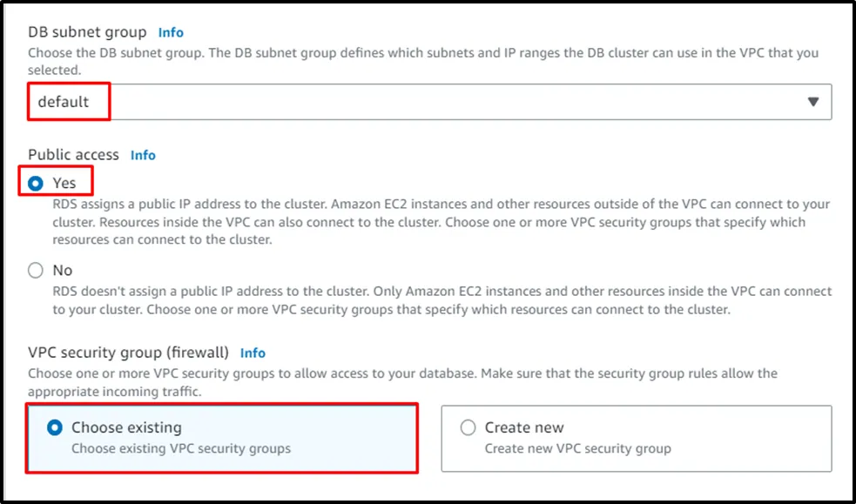Select the Choose existing radio button
Image resolution: width=856 pixels, height=504 pixels.
pos(55,427)
